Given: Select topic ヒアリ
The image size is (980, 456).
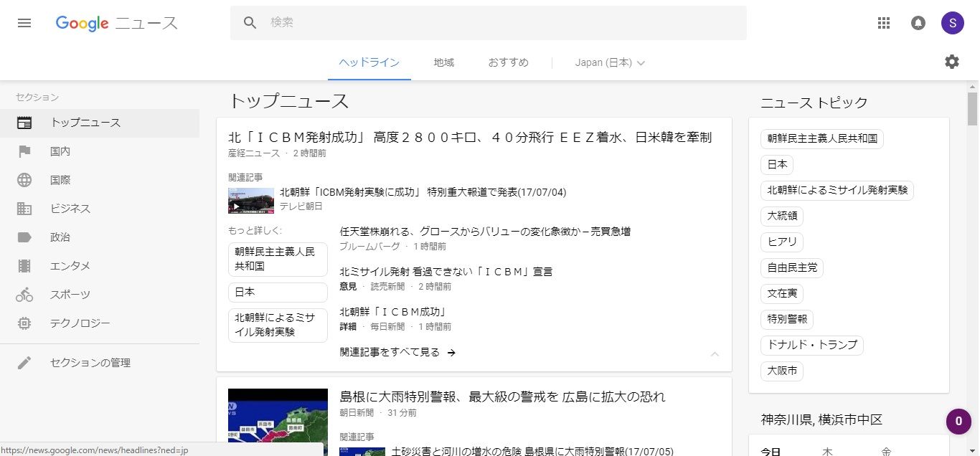Looking at the screenshot, I should click(x=782, y=242).
